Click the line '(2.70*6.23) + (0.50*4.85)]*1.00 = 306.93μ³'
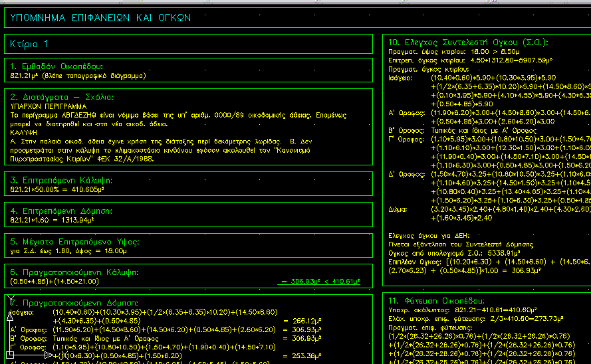Viewport: 591px width, 364px height. point(465,270)
